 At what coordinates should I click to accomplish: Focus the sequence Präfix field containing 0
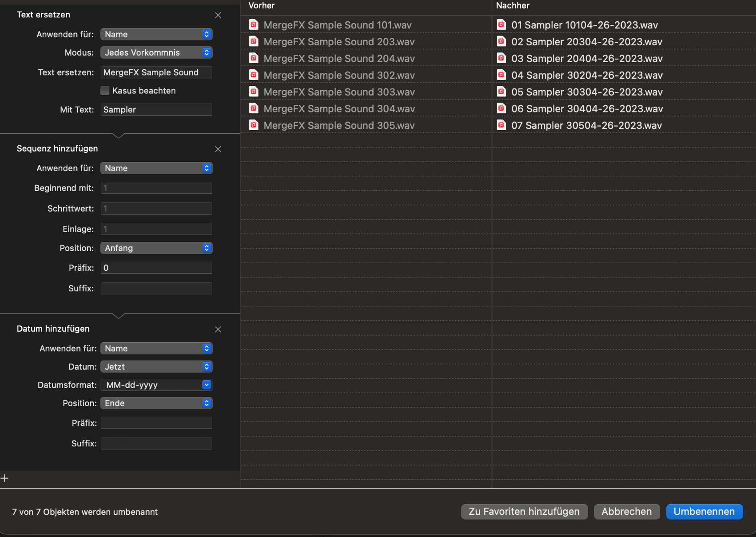coord(156,268)
